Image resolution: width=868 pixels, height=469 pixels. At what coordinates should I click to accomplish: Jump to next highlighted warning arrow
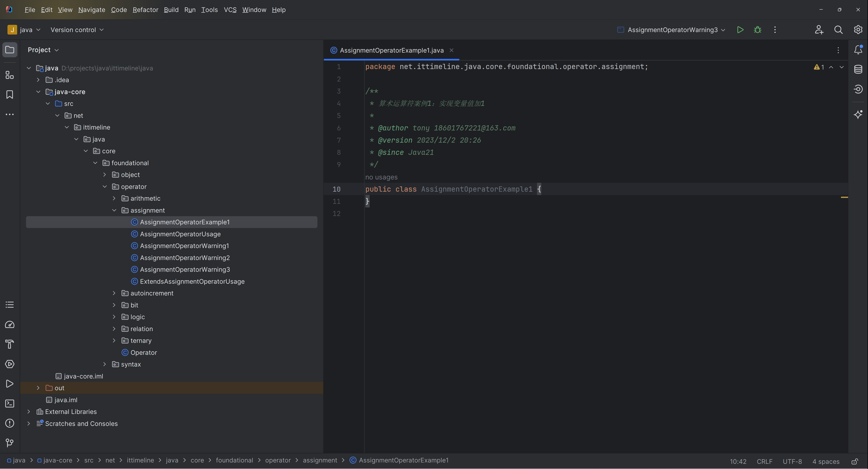(842, 67)
